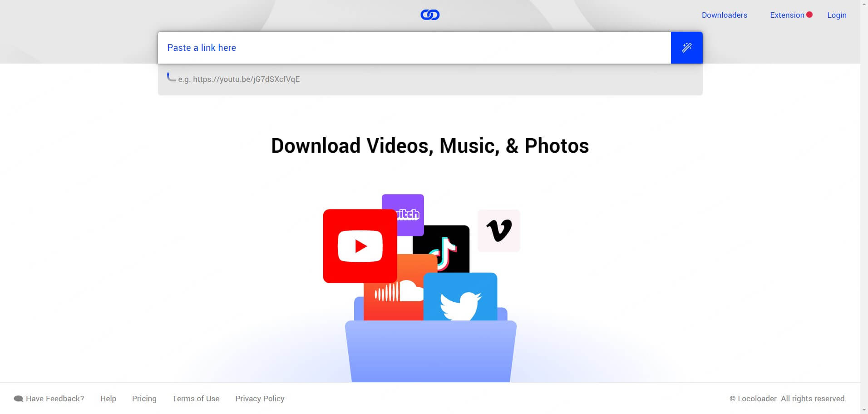Image resolution: width=868 pixels, height=414 pixels.
Task: Click the Vimeo logo tile
Action: pyautogui.click(x=499, y=231)
